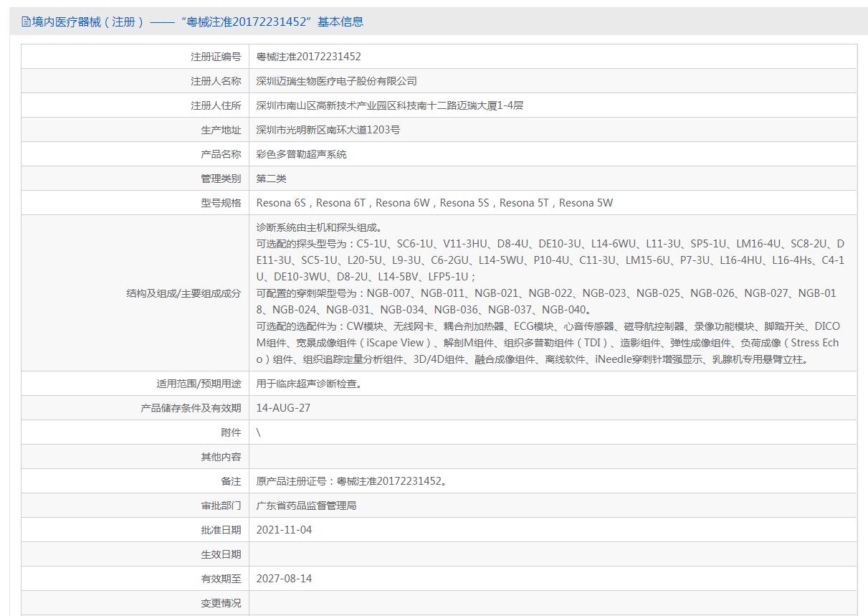Click the 有效期至 label
The width and height of the screenshot is (868, 616).
tap(221, 579)
